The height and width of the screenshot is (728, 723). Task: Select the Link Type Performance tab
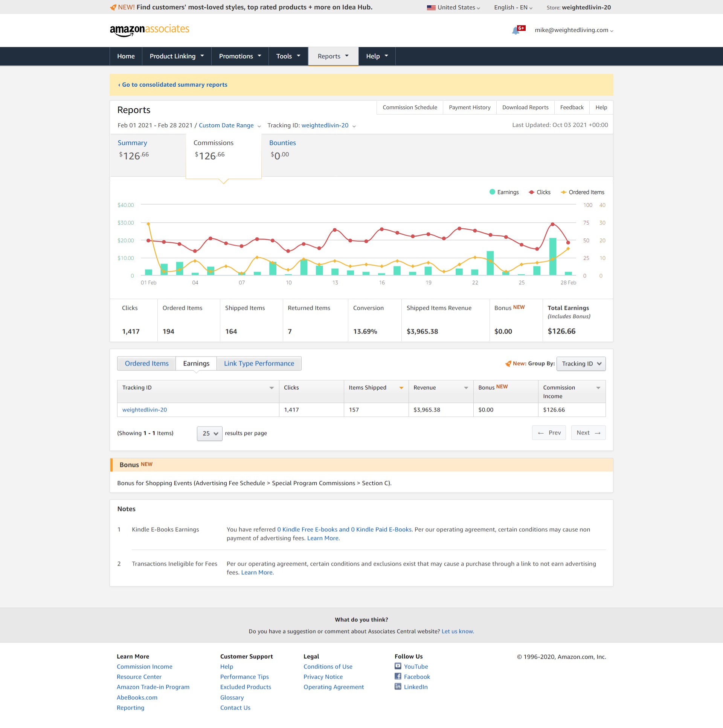tap(259, 364)
